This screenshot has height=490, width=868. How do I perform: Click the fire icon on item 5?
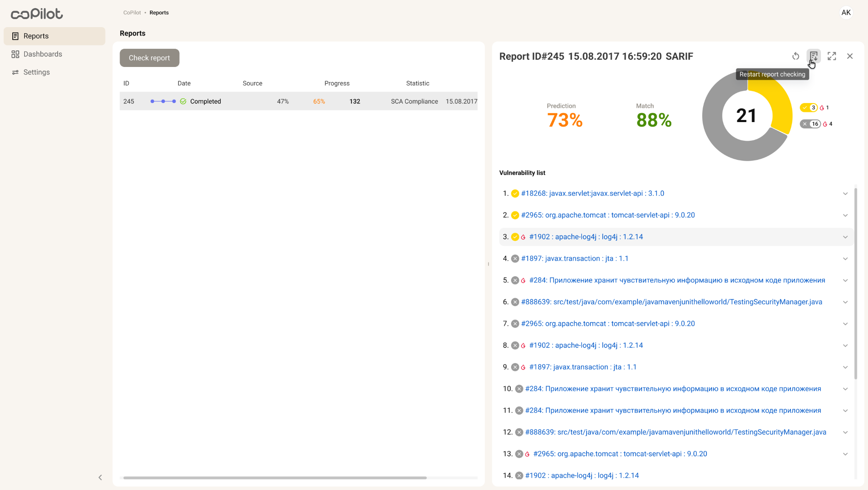[523, 280]
